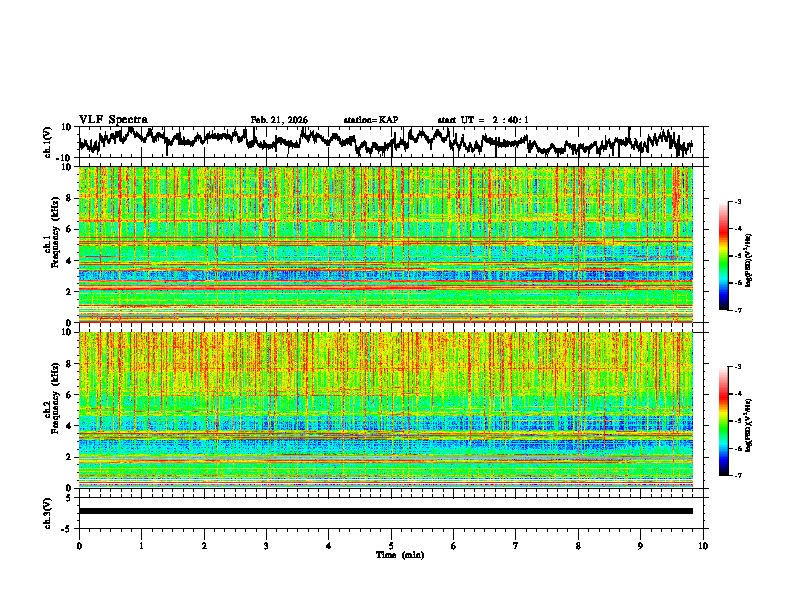Click time axis tick label "8"
Image resolution: width=792 pixels, height=612 pixels.
578,546
